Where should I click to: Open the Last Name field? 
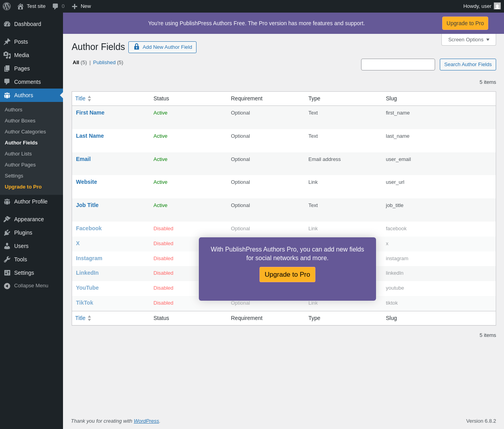(x=90, y=136)
